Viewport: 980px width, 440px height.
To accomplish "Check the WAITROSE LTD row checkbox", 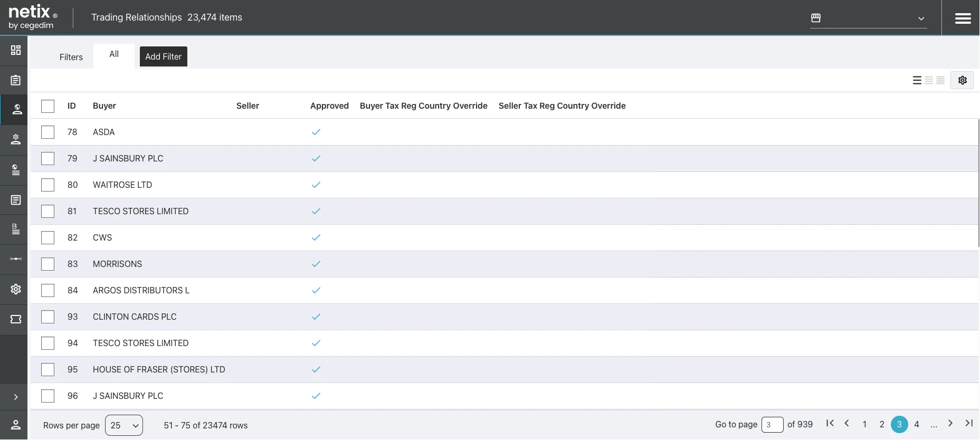I will (x=48, y=185).
